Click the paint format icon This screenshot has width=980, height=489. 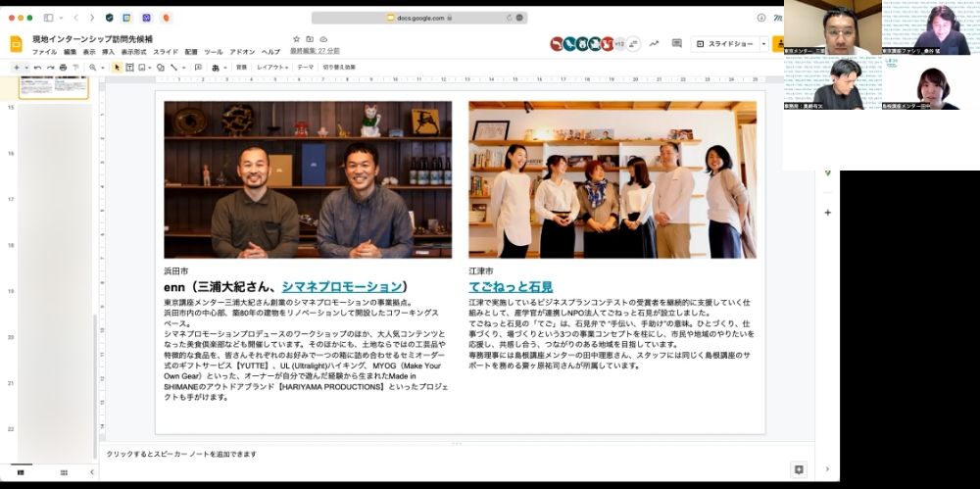click(x=75, y=68)
